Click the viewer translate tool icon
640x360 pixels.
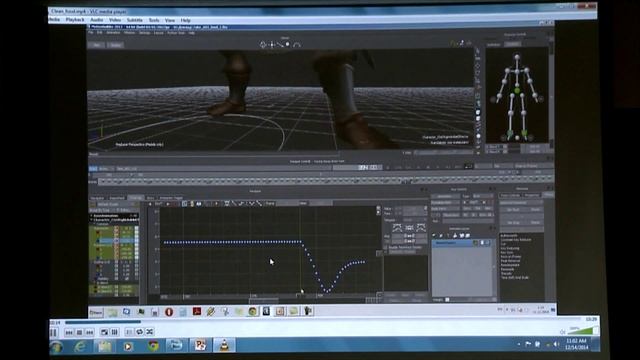click(272, 44)
